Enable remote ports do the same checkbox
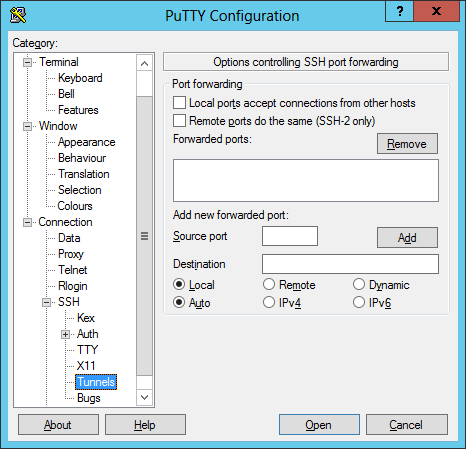Image resolution: width=466 pixels, height=449 pixels. [x=179, y=121]
